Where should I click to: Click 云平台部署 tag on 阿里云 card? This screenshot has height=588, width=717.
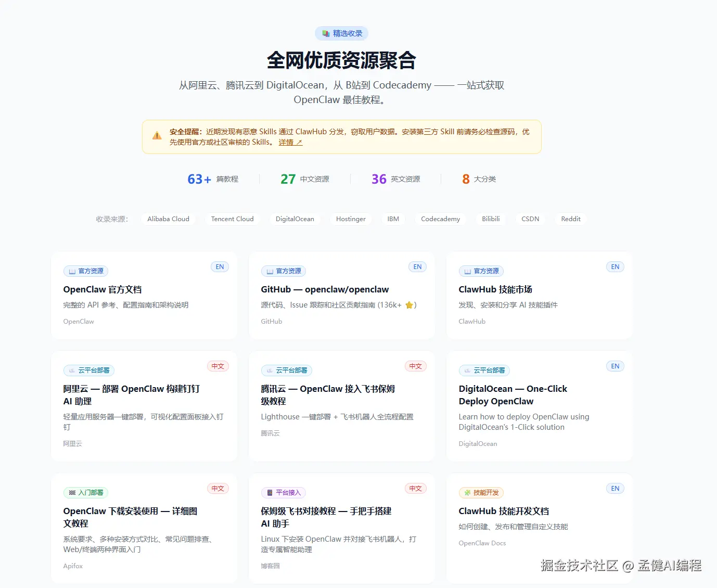(88, 370)
